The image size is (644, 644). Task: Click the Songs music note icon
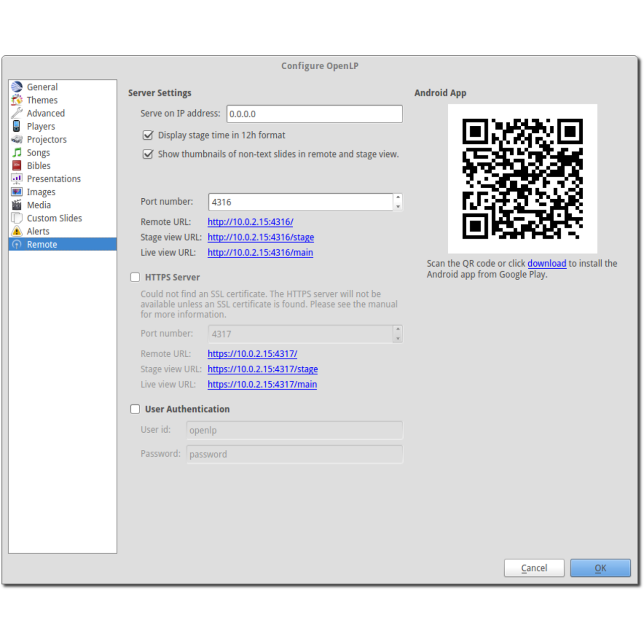click(x=17, y=152)
